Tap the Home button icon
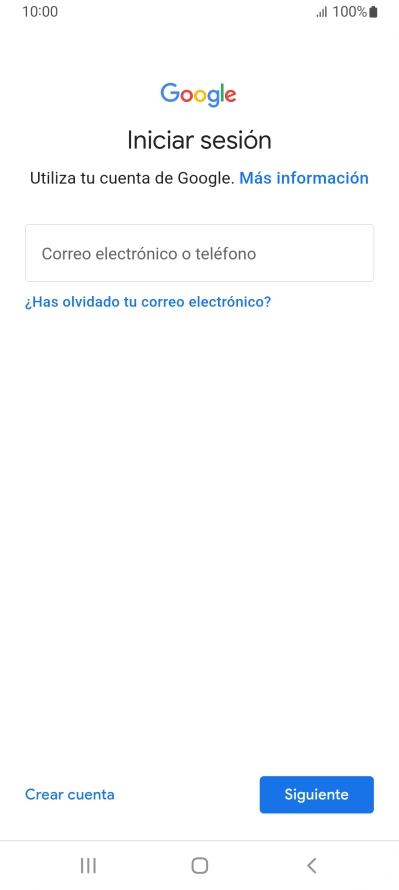 (200, 866)
